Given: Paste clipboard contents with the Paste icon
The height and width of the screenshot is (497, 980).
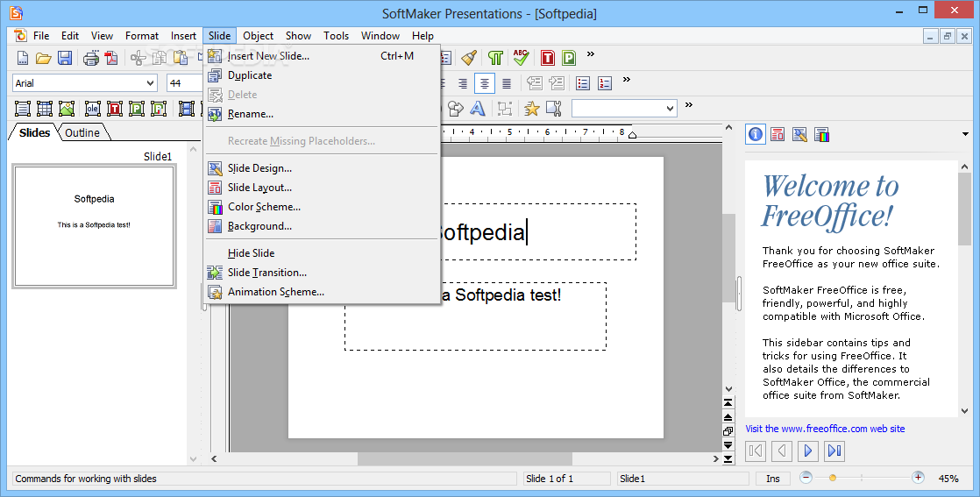Looking at the screenshot, I should (x=181, y=58).
